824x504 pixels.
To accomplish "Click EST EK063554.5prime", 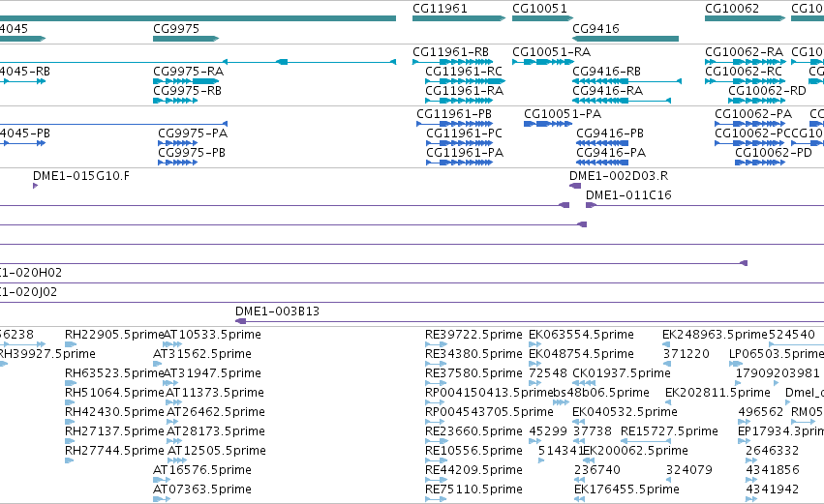I will tap(534, 344).
